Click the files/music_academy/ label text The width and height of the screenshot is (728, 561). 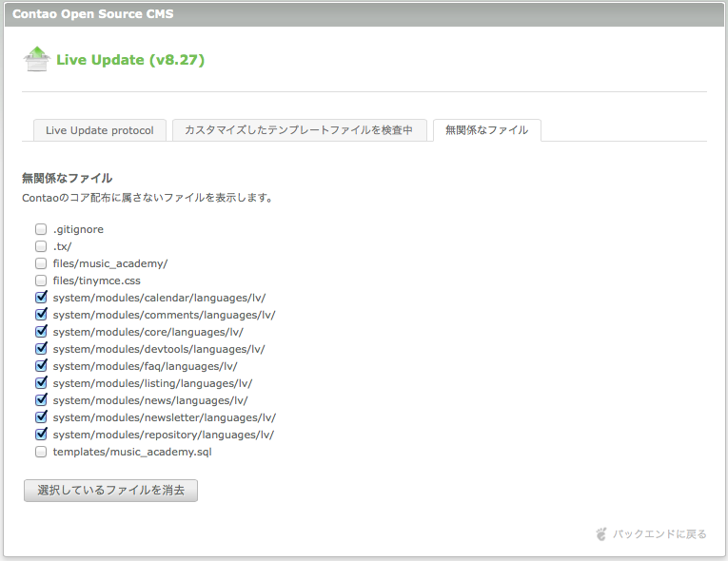click(110, 263)
